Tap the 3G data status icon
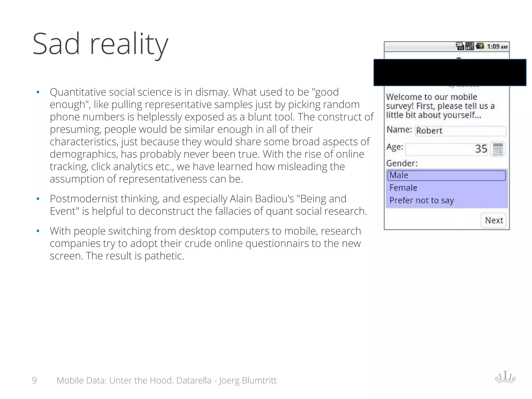Image resolution: width=532 pixels, height=399 pixels. pos(460,46)
